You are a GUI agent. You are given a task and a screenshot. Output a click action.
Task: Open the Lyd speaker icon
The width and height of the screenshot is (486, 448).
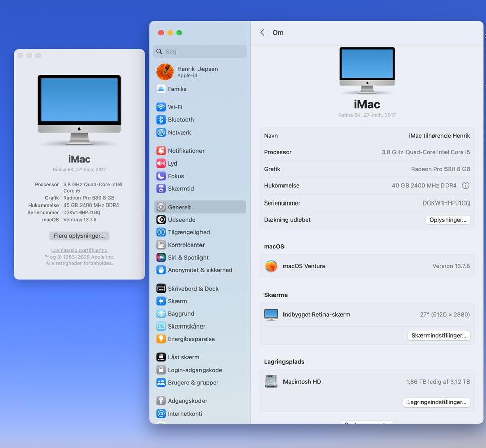(161, 164)
